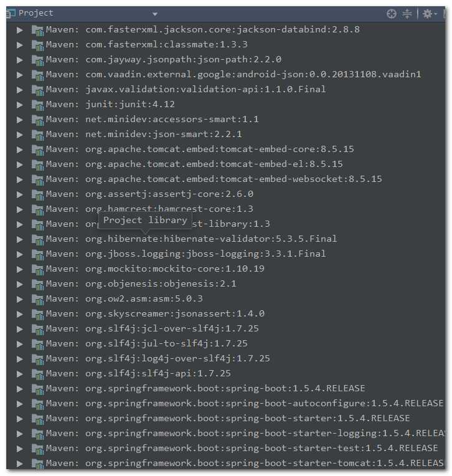Click the library icon beside jackson-databind:2.8.8
This screenshot has height=476, width=452.
coord(37,30)
